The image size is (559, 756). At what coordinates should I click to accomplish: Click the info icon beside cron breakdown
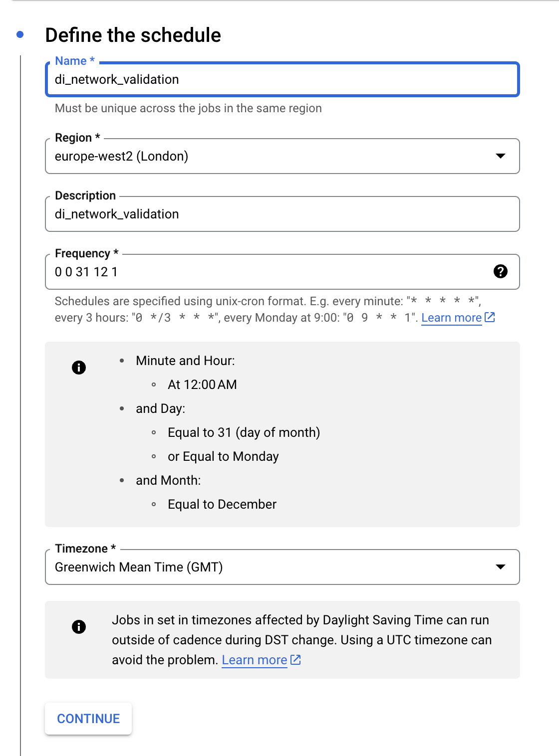tap(79, 368)
